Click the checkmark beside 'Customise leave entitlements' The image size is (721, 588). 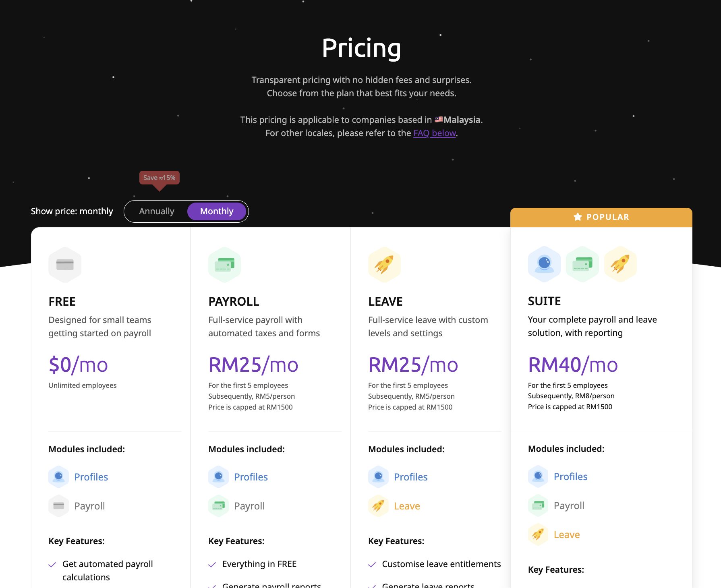pos(371,564)
